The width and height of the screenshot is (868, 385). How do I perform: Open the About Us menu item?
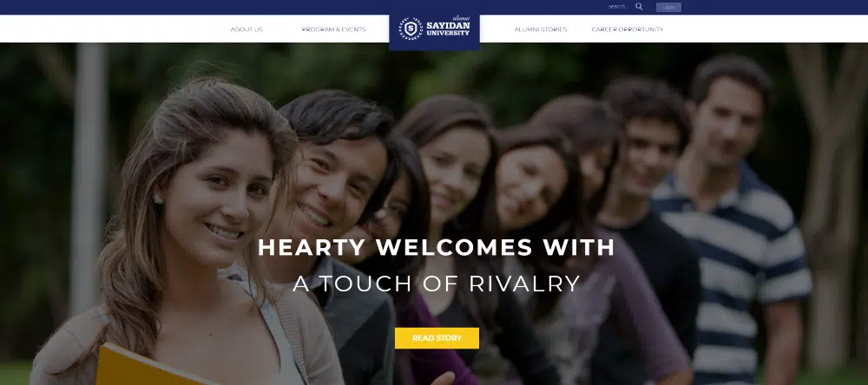click(x=247, y=29)
